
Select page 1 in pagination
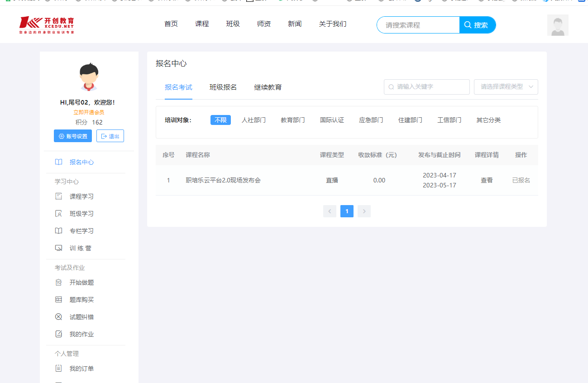tap(347, 211)
